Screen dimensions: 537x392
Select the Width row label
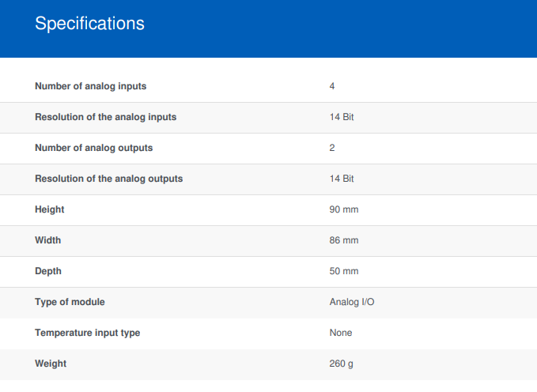tap(48, 240)
